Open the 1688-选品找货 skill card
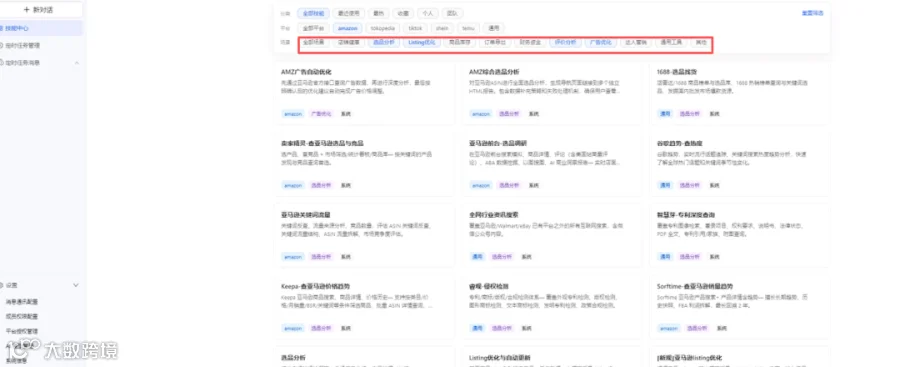The image size is (900, 367). [x=739, y=92]
